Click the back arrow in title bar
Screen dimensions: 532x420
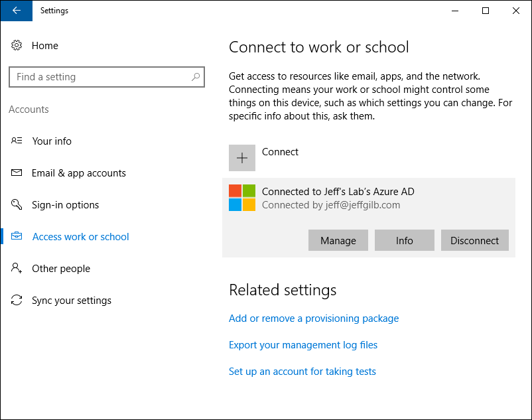click(x=17, y=11)
